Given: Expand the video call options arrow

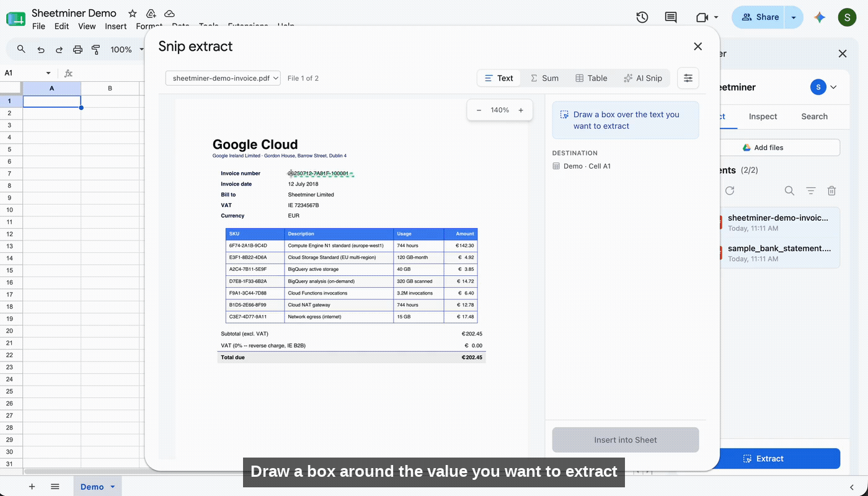Looking at the screenshot, I should [716, 17].
